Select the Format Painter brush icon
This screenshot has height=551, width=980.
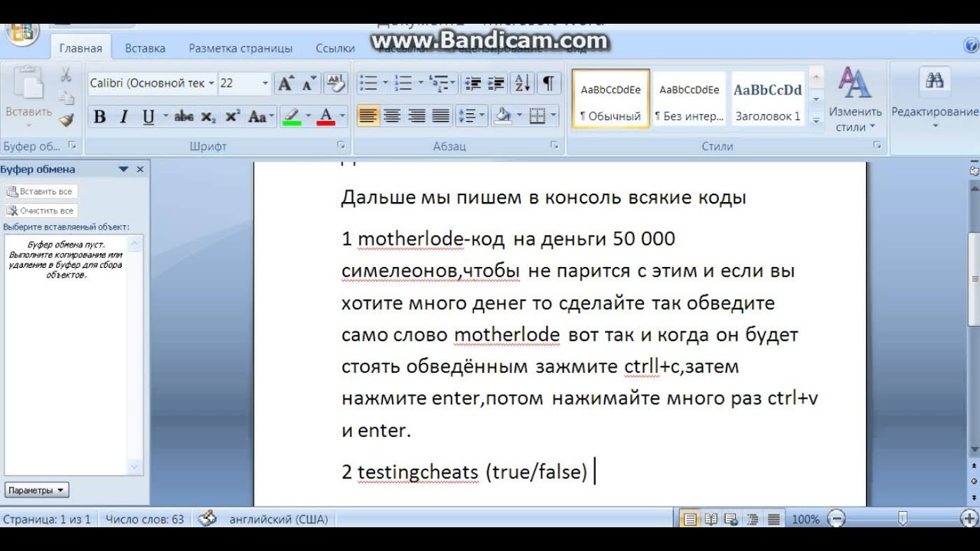click(x=67, y=119)
